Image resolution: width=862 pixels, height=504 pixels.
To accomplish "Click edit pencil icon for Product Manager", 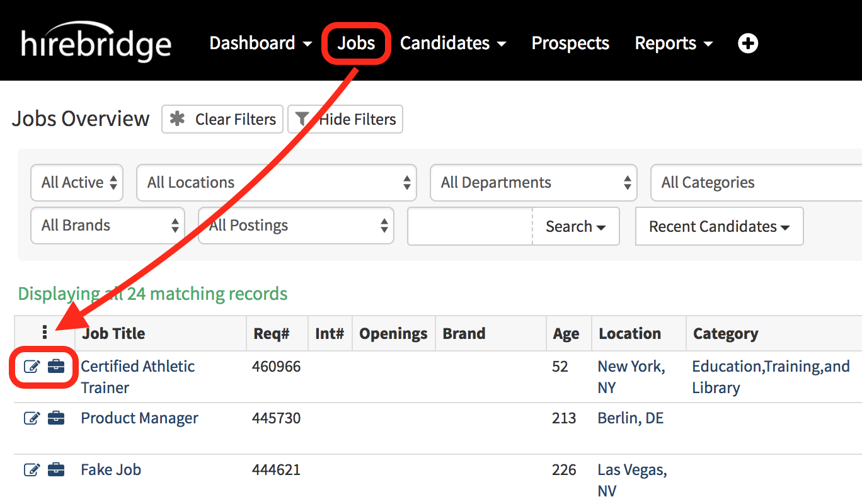I will [32, 418].
